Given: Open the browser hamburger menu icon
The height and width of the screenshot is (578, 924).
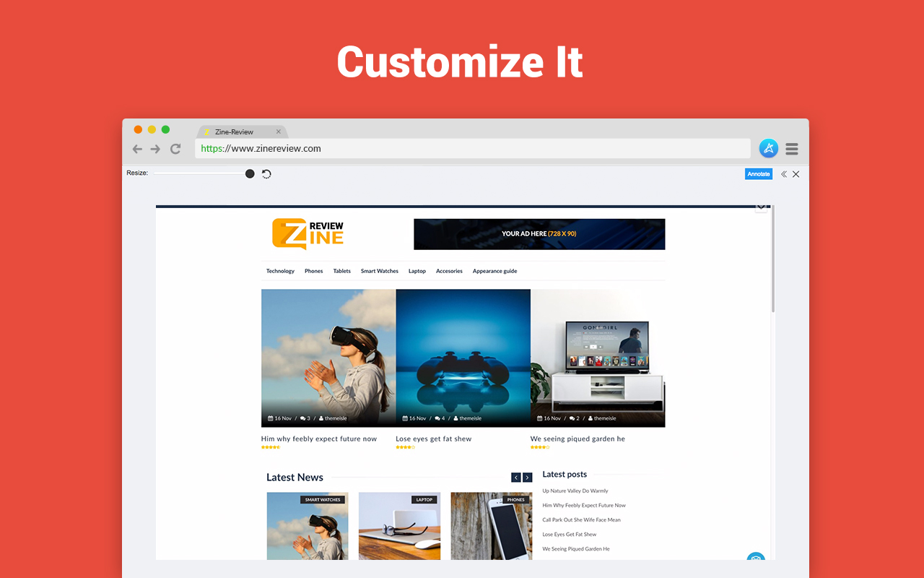Looking at the screenshot, I should point(791,148).
